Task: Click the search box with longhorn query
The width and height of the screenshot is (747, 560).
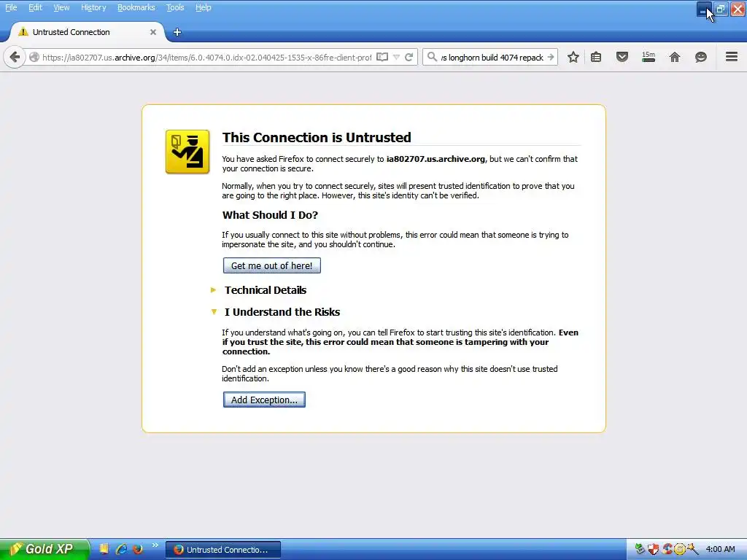Action: pos(492,57)
